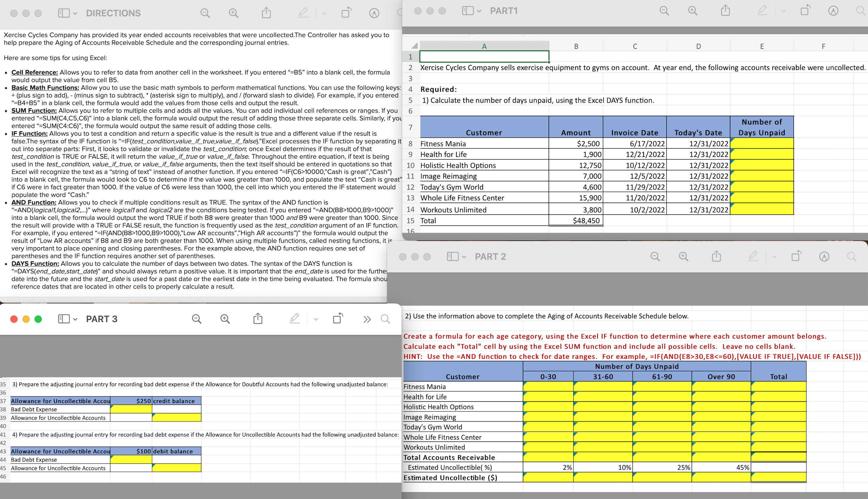Select the highlight pen in DIRECTIONS window
The width and height of the screenshot is (868, 499).
click(303, 13)
